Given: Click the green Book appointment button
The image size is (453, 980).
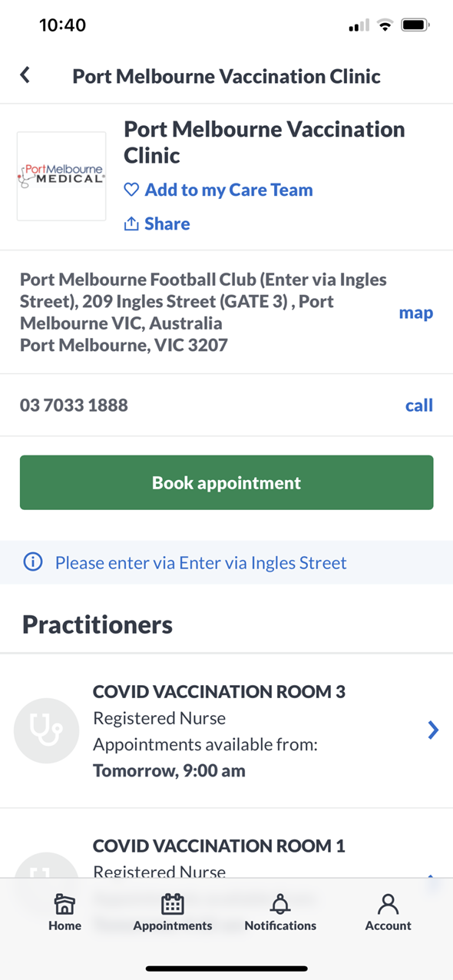Looking at the screenshot, I should [x=226, y=483].
